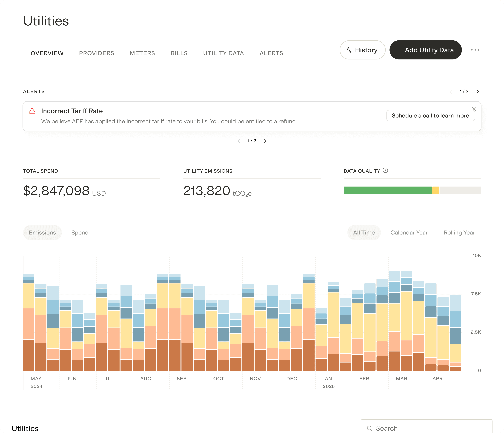Go to previous alert using top-right chevron
Screen dimensions: 504x433
451,91
